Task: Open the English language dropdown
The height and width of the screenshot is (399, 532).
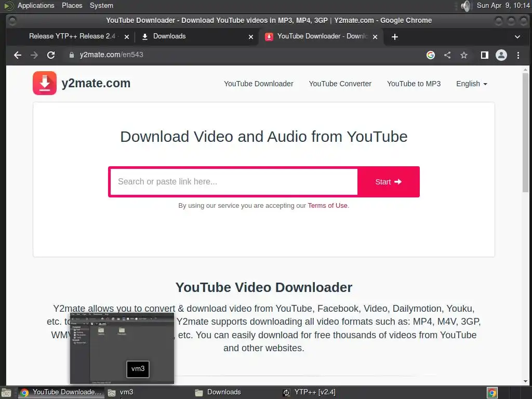Action: coord(472,84)
